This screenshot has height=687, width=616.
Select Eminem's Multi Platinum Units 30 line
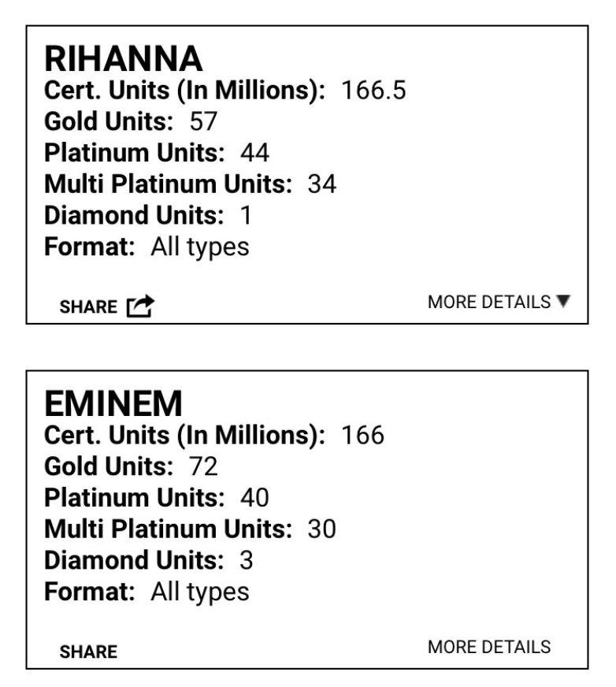(190, 529)
